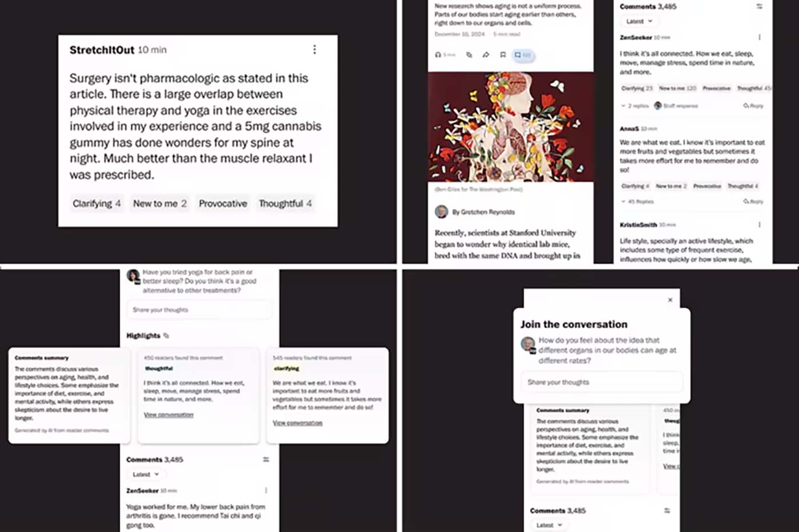Image resolution: width=799 pixels, height=532 pixels.
Task: Click the filter settings icon beside Comments 3,485 below Join the conversation
Action: pos(667,510)
